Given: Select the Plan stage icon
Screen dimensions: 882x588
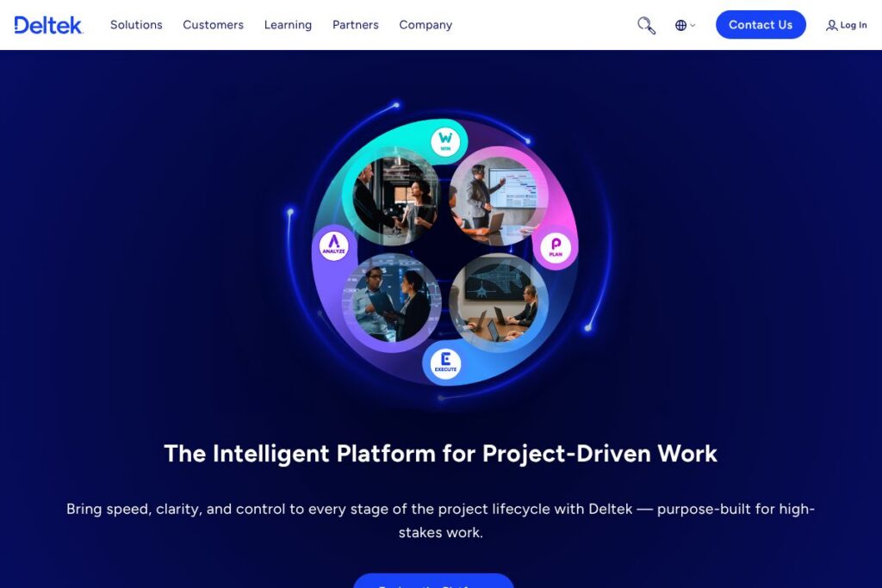Looking at the screenshot, I should click(x=556, y=247).
